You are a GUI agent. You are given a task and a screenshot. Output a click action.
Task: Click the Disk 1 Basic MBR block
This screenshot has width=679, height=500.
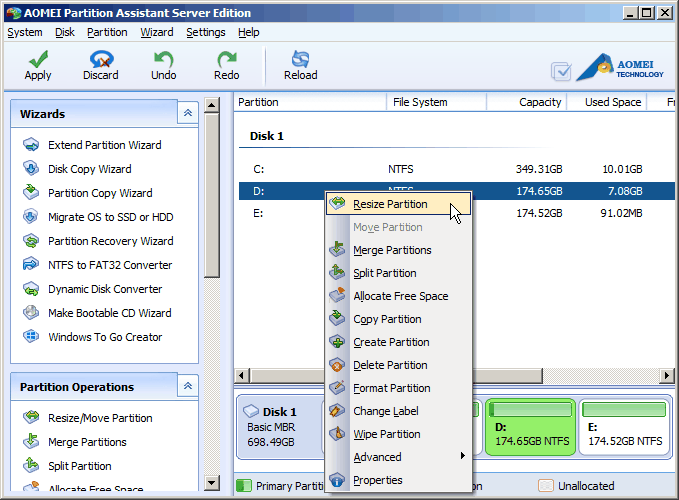(280, 427)
